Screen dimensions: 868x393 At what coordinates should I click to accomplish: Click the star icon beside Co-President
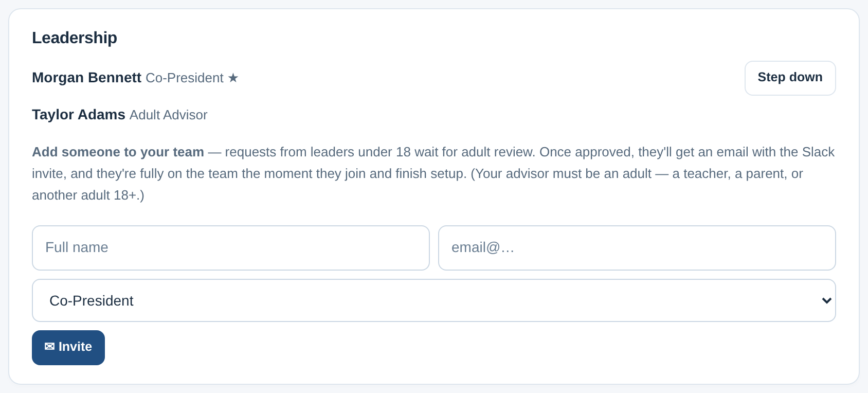(x=233, y=78)
